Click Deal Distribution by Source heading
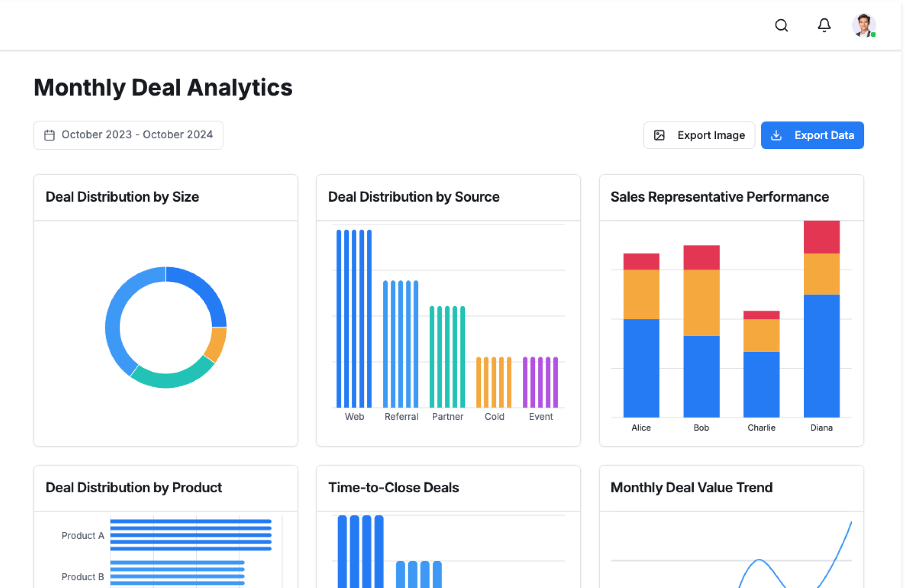 (413, 197)
